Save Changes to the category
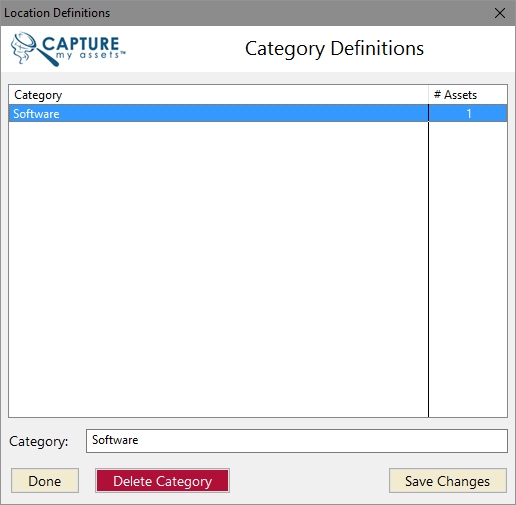516x505 pixels. pos(448,481)
